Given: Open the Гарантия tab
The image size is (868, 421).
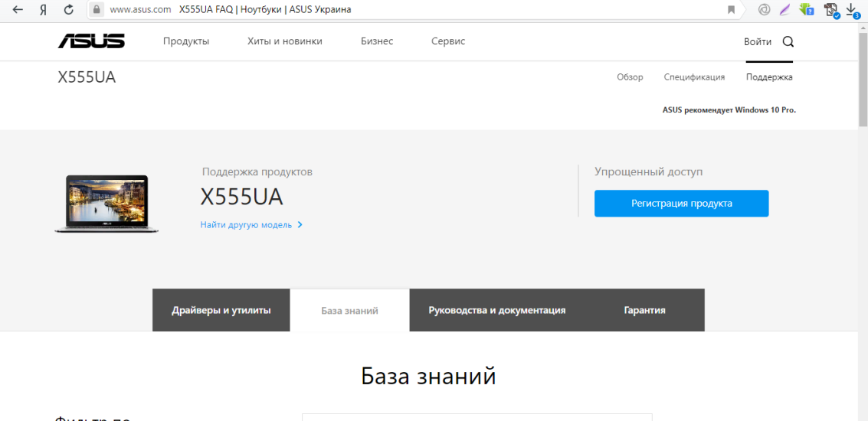Looking at the screenshot, I should point(644,310).
